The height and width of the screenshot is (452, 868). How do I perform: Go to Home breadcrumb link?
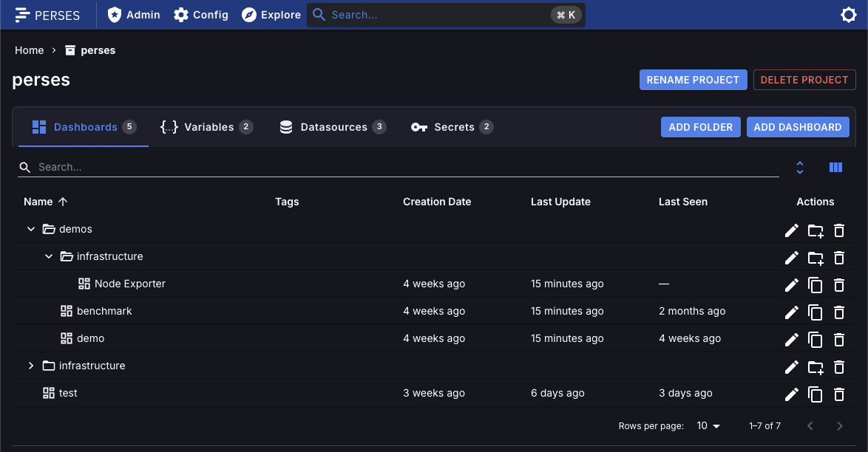(30, 50)
